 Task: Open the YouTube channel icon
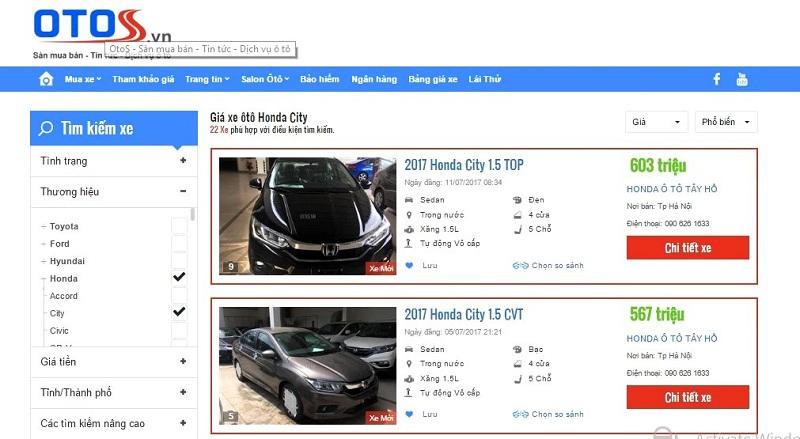tap(742, 79)
